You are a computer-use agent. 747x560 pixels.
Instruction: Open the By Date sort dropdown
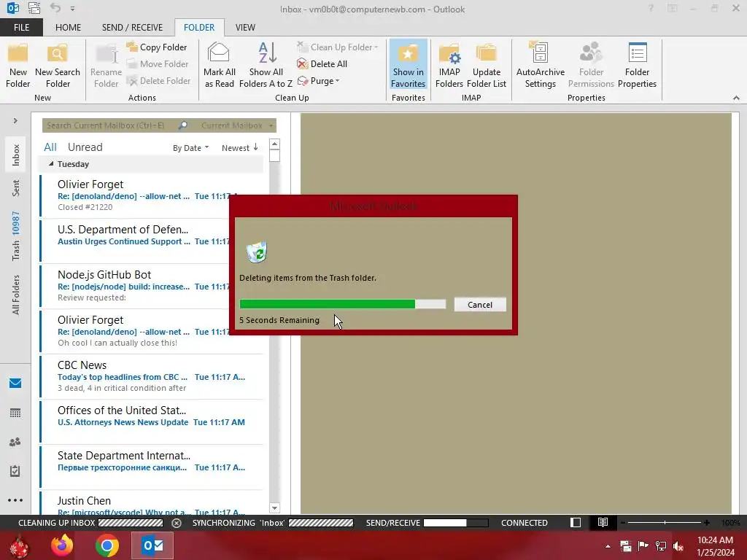click(190, 148)
